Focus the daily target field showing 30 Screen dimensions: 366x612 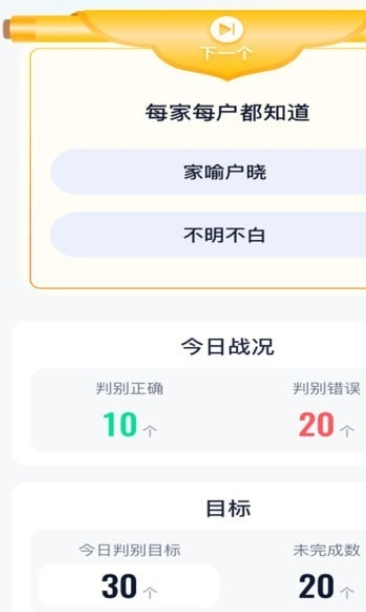pyautogui.click(x=129, y=587)
